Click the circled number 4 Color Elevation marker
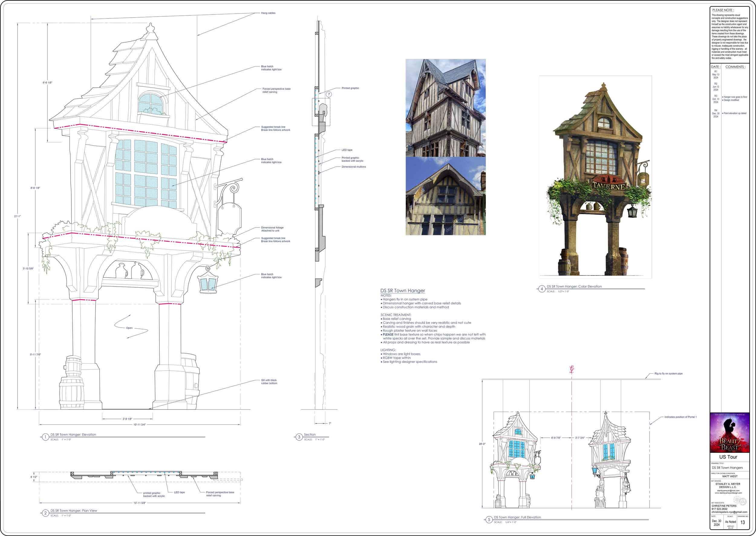Viewport: 756px width, 536px height. pyautogui.click(x=542, y=289)
